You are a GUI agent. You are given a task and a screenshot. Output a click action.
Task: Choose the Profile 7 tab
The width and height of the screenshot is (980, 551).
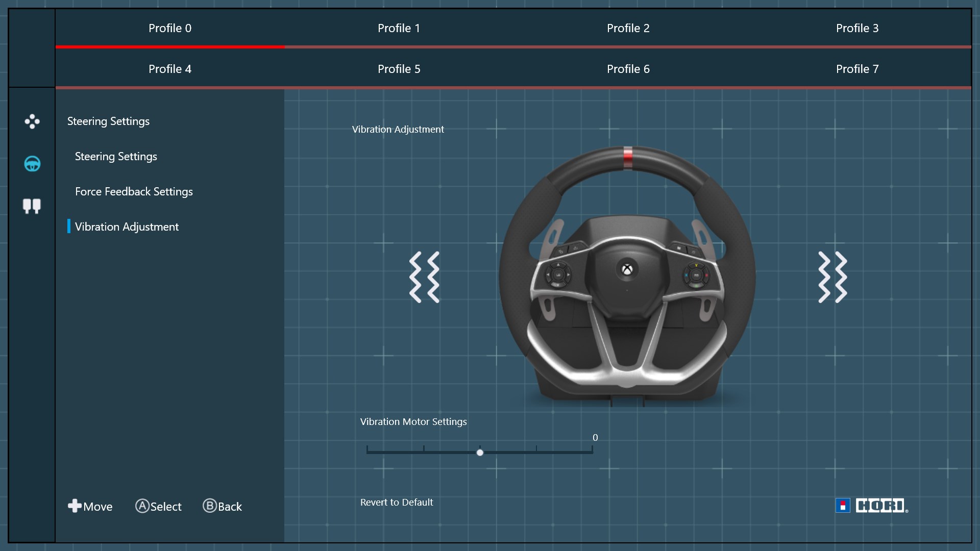[857, 69]
